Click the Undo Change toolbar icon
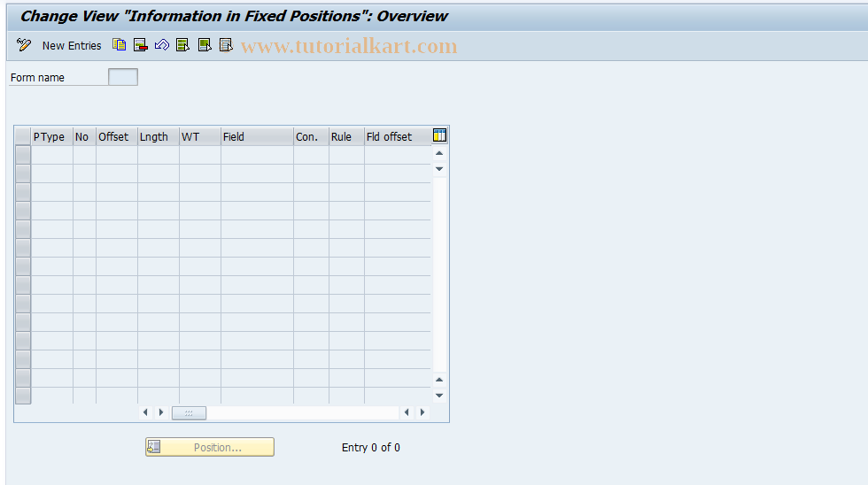Image resolution: width=868 pixels, height=485 pixels. [x=161, y=45]
